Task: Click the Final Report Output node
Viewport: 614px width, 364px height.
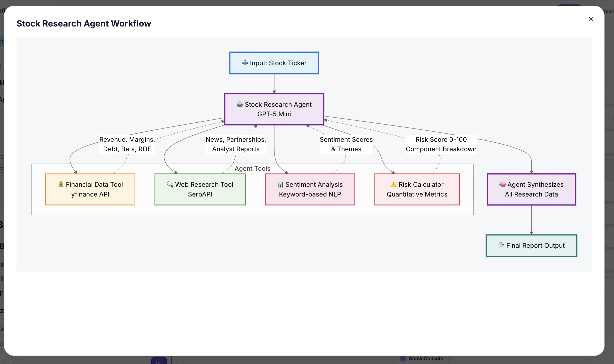Action: (x=531, y=245)
